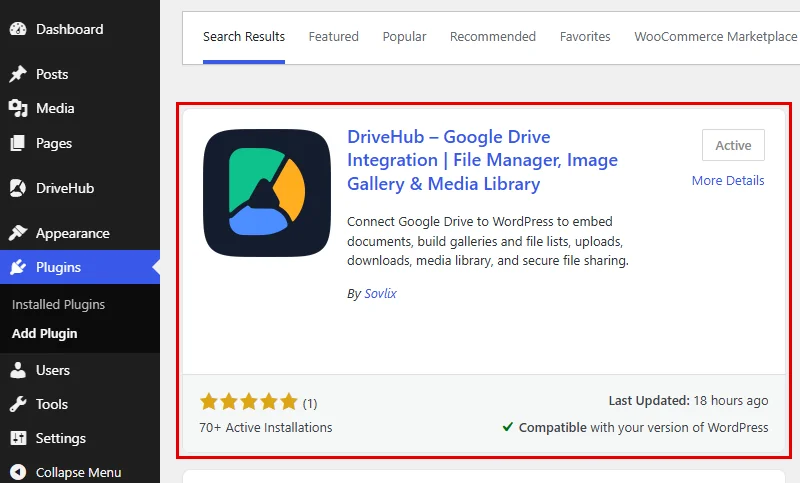Click the Active status button

pyautogui.click(x=733, y=145)
